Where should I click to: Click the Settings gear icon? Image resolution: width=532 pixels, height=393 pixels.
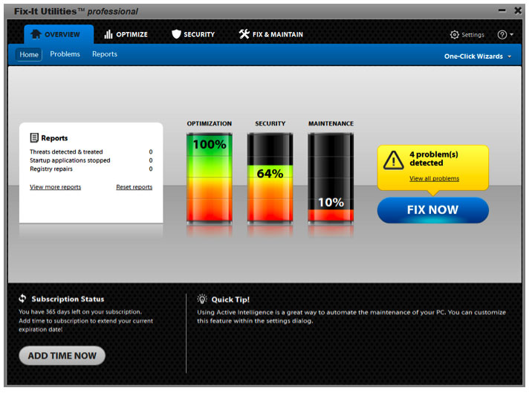point(455,35)
